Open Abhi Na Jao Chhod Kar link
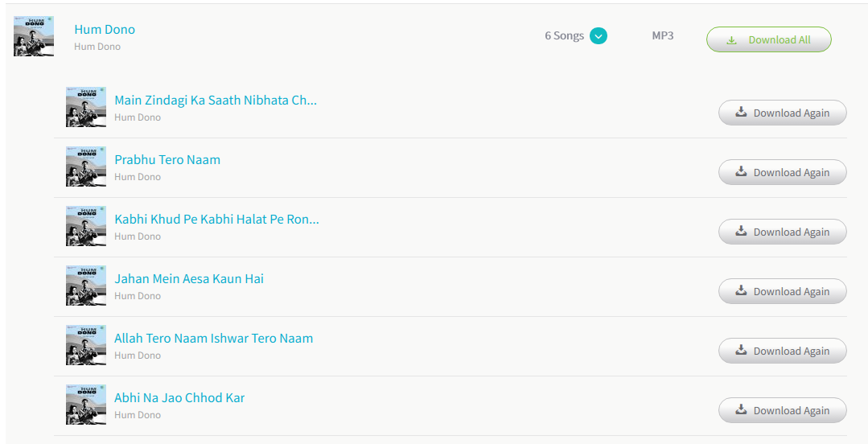This screenshot has height=444, width=868. click(x=179, y=397)
